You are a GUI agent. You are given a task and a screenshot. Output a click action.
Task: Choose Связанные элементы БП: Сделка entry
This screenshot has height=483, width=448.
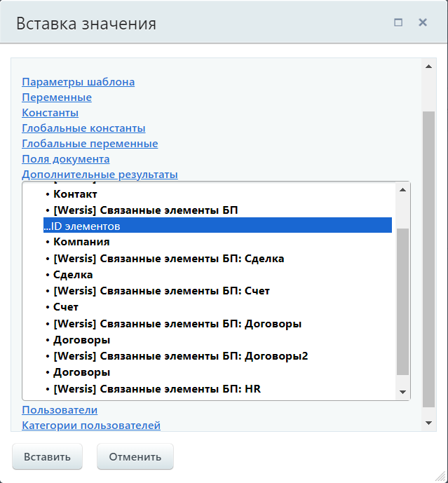(x=168, y=259)
